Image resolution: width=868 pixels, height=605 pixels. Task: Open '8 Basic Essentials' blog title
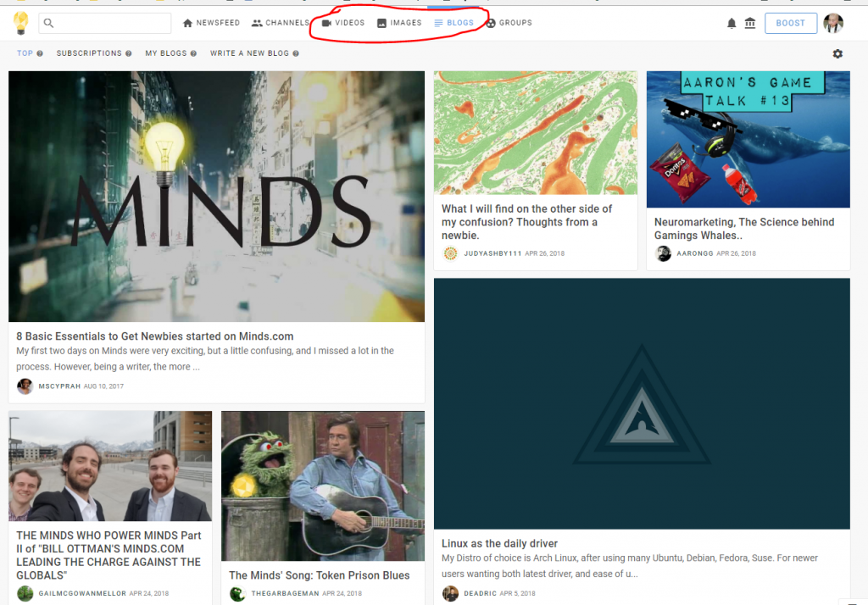coord(155,336)
